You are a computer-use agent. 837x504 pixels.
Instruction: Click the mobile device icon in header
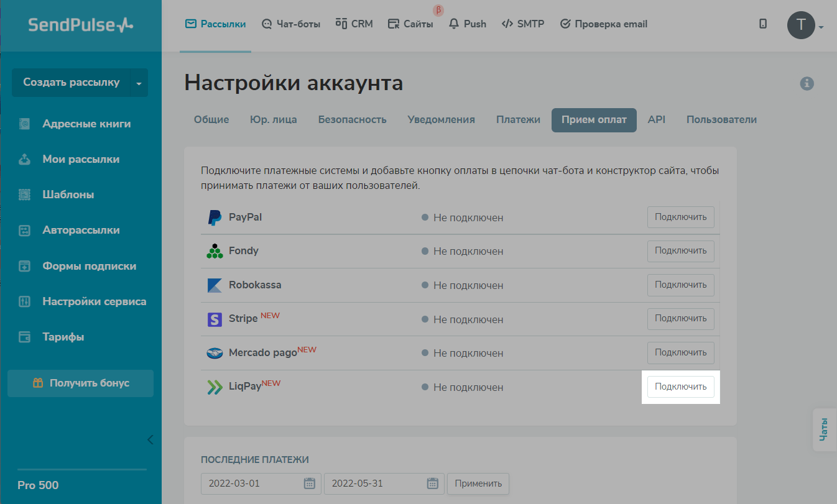coord(763,24)
